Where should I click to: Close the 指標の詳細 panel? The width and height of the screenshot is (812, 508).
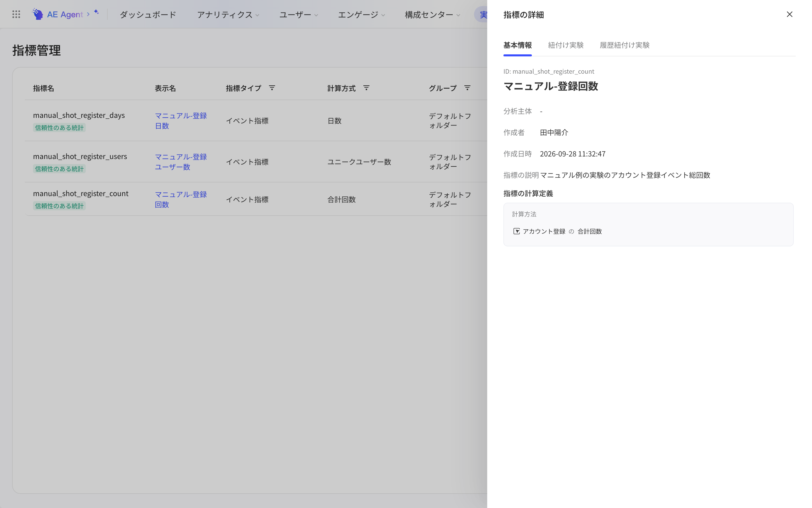tap(789, 14)
